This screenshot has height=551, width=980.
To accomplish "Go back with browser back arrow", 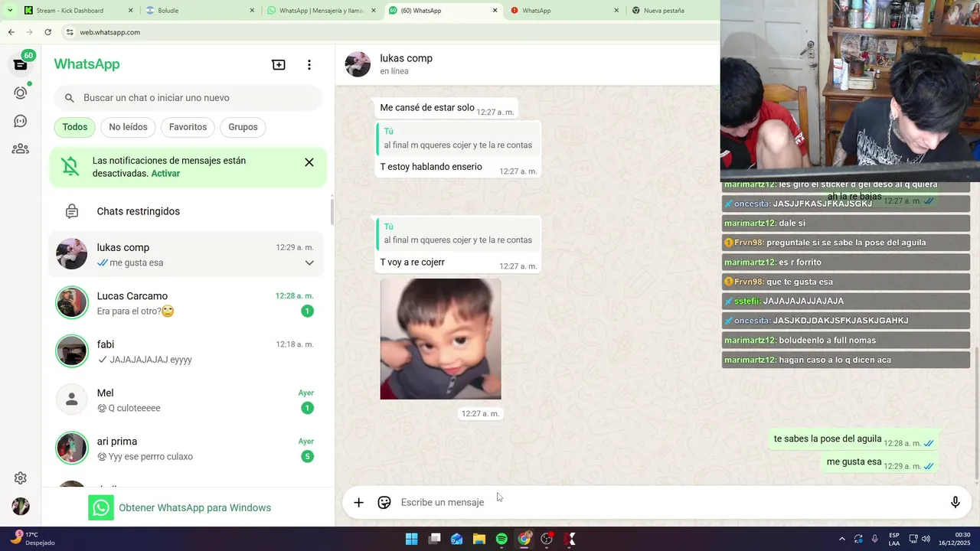I will [x=11, y=32].
